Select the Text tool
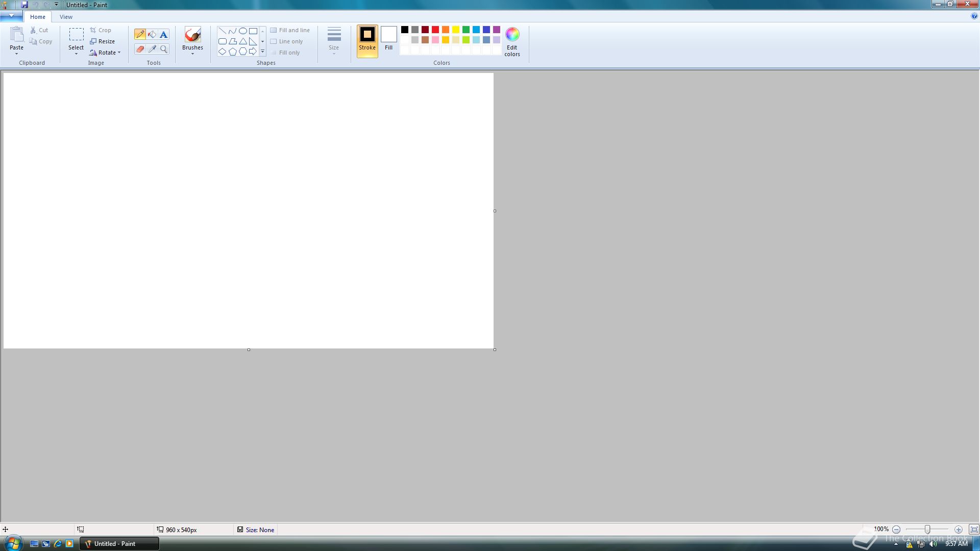 [x=164, y=35]
